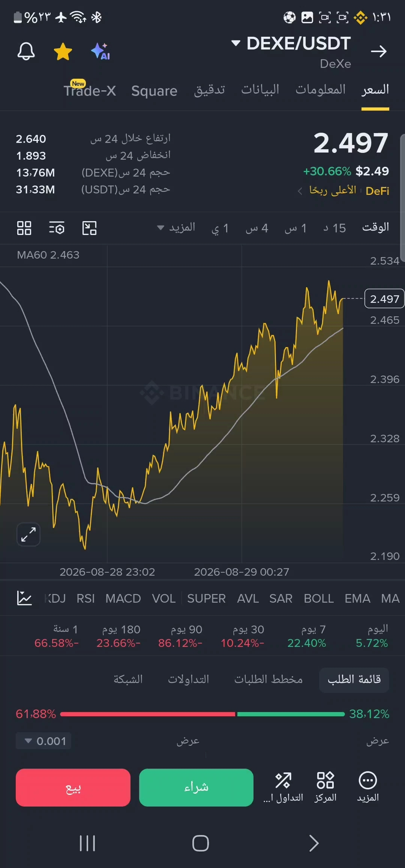The image size is (405, 868).
Task: Toggle the EMA indicator
Action: [357, 599]
